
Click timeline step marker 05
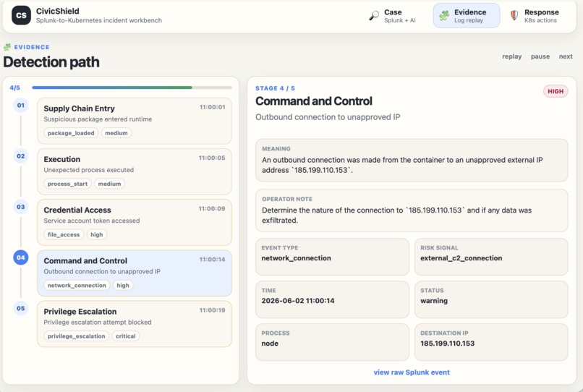pos(21,308)
